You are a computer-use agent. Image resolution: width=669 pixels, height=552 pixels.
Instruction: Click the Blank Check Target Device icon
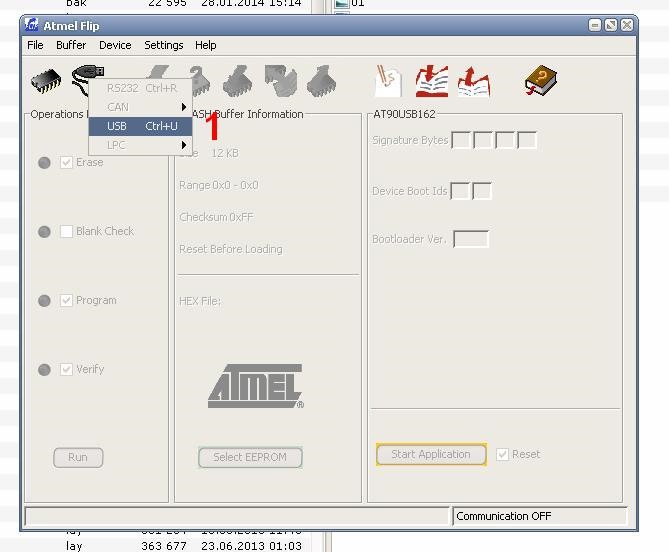pos(201,80)
